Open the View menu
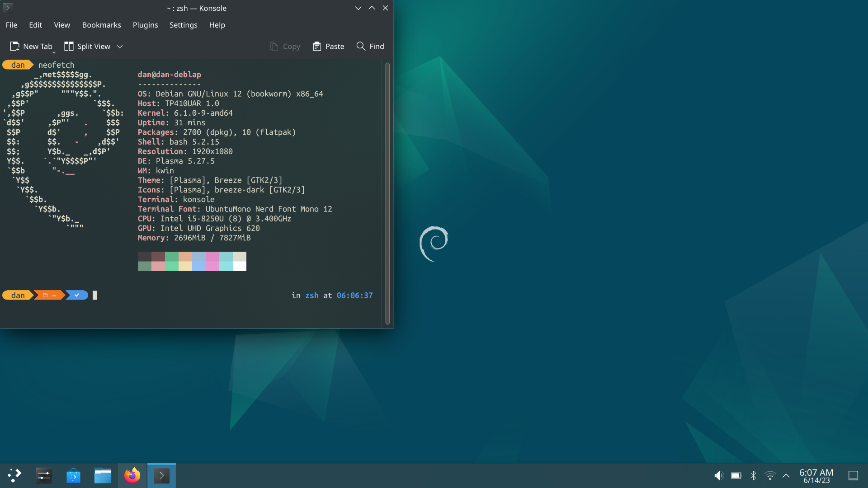 62,25
